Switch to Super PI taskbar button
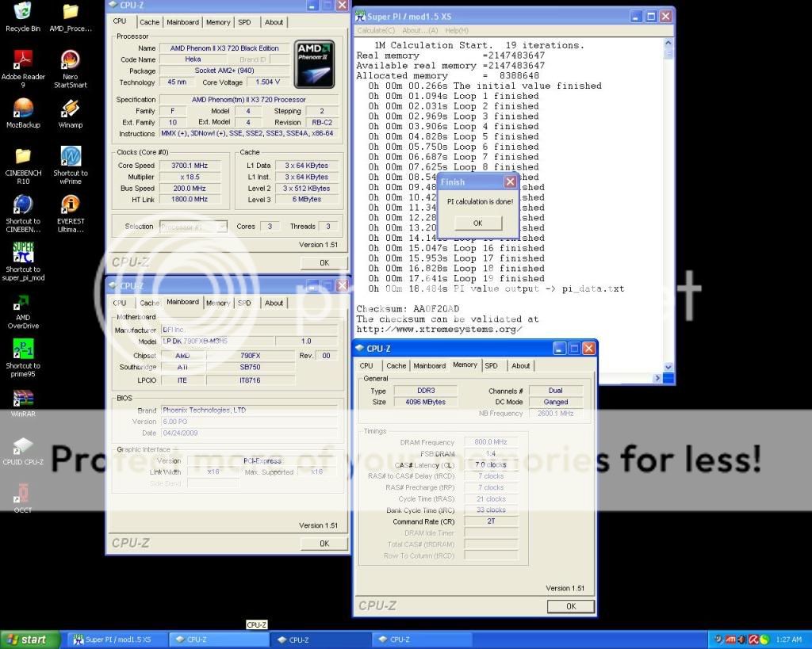This screenshot has height=649, width=812. pos(118,639)
